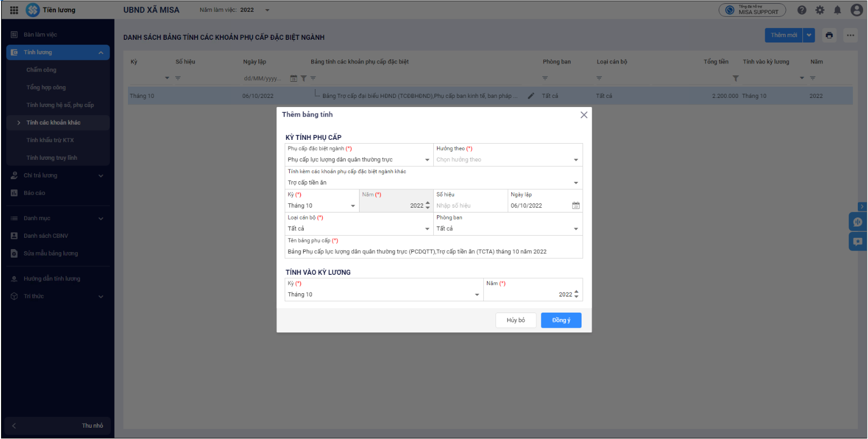Open the Phụ cấp đặc biệt ngành dropdown

click(x=427, y=160)
